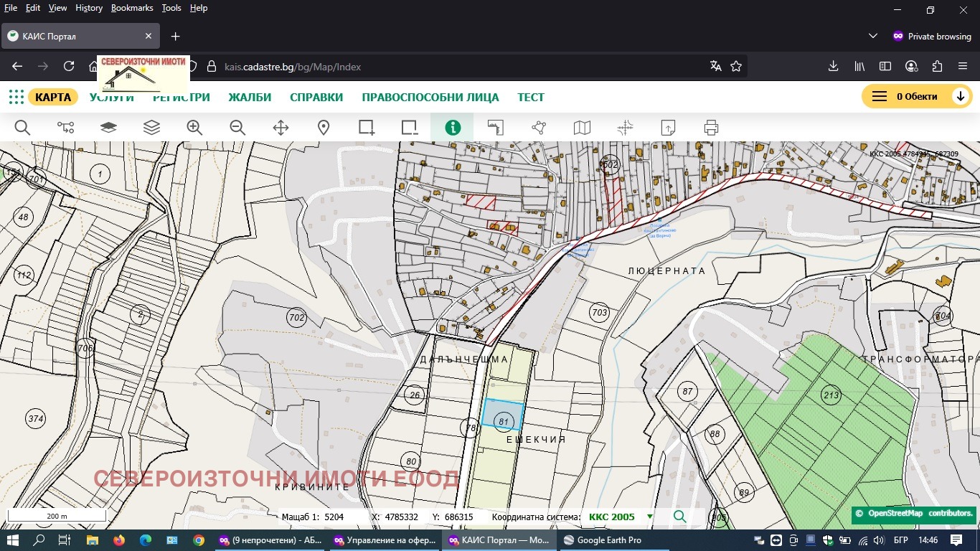Toggle the add-to-selection rectangle tool
This screenshot has height=551, width=980.
pos(367,128)
